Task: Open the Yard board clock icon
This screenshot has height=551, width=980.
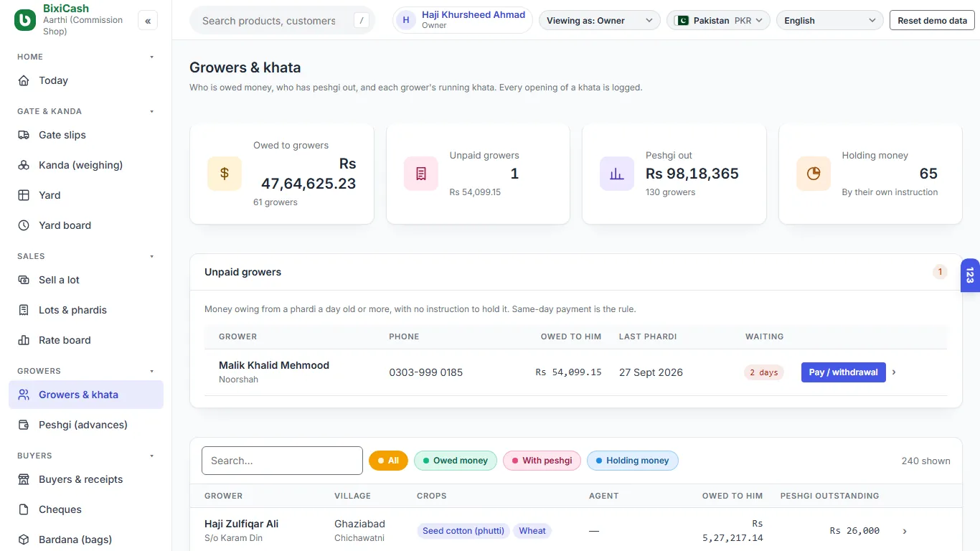Action: click(x=24, y=225)
